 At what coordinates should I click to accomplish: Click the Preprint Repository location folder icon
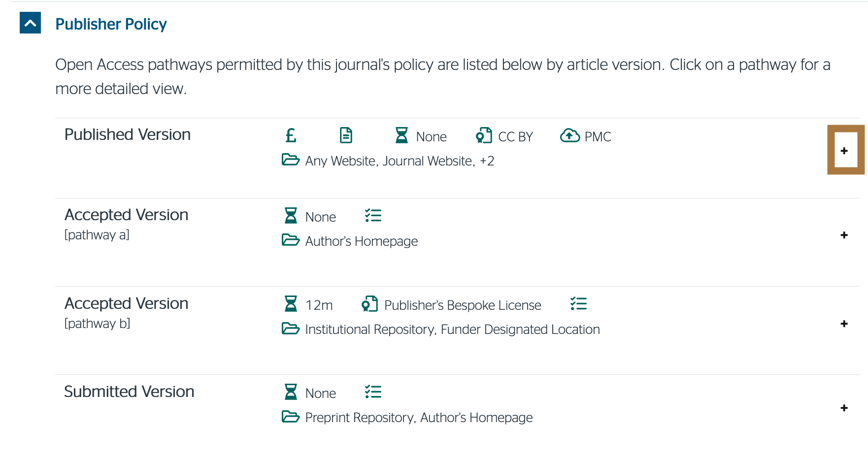point(291,416)
